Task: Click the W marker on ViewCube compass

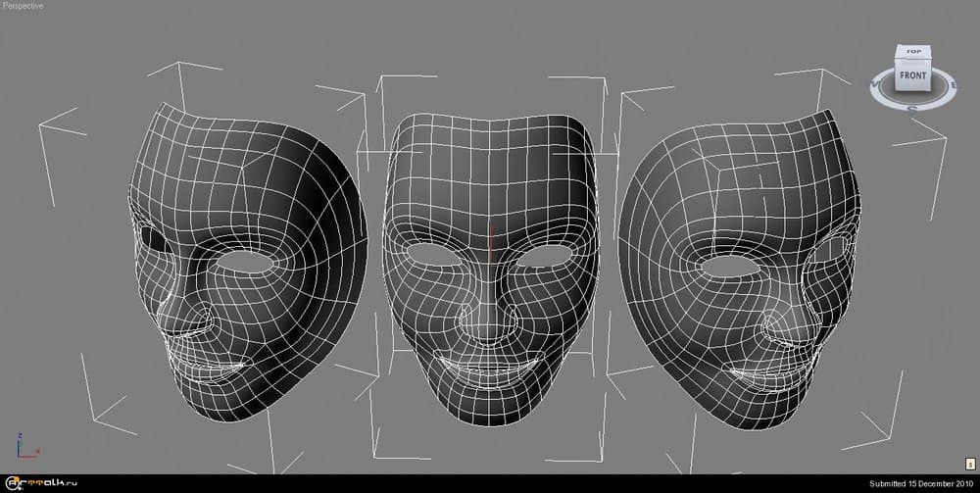Action: pyautogui.click(x=874, y=86)
